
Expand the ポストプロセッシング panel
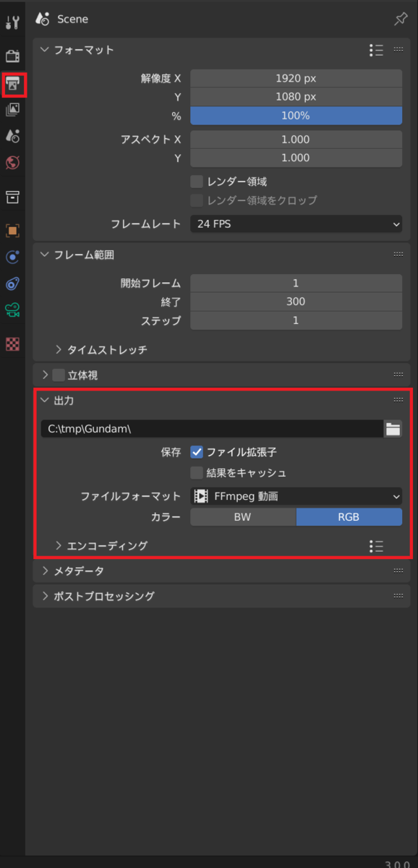click(45, 596)
